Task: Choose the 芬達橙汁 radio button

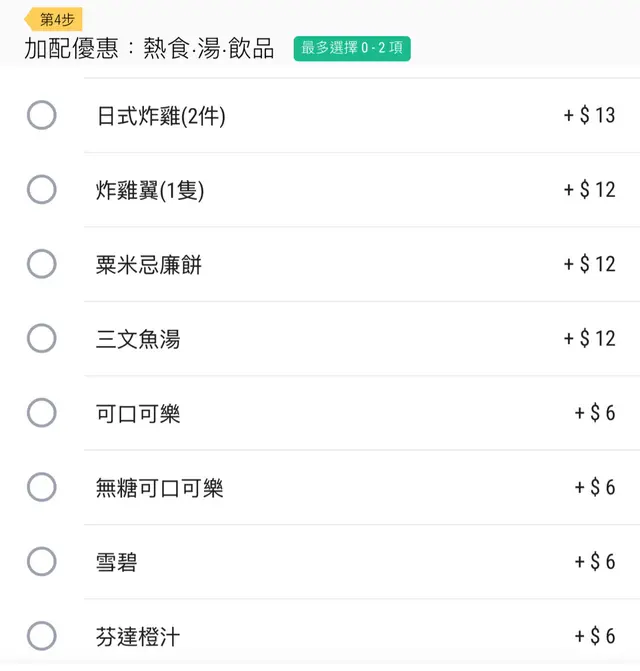Action: 41,636
